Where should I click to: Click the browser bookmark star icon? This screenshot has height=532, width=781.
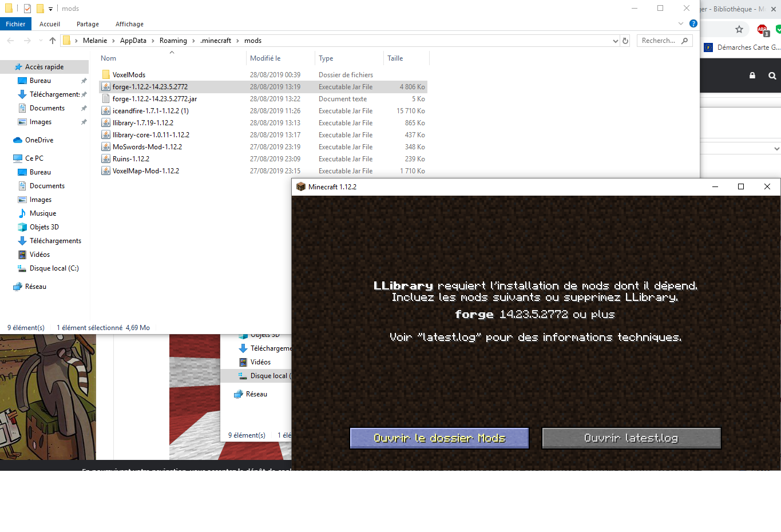[739, 29]
